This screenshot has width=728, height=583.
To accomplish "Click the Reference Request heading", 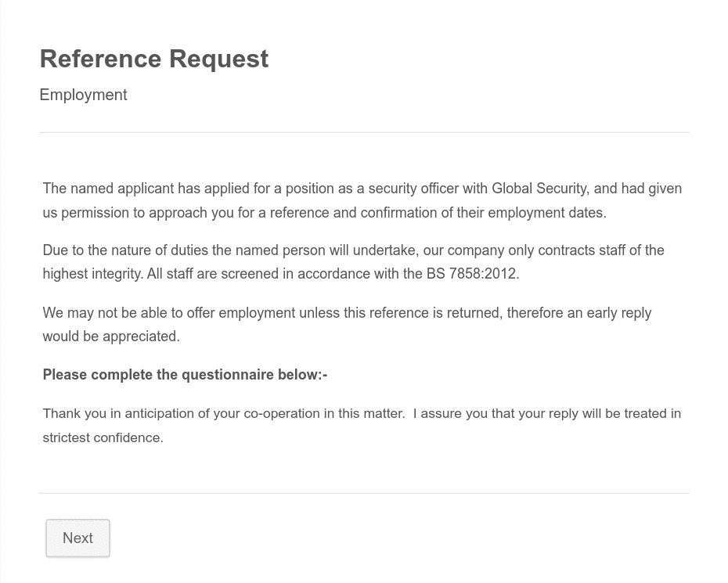I will click(x=153, y=58).
